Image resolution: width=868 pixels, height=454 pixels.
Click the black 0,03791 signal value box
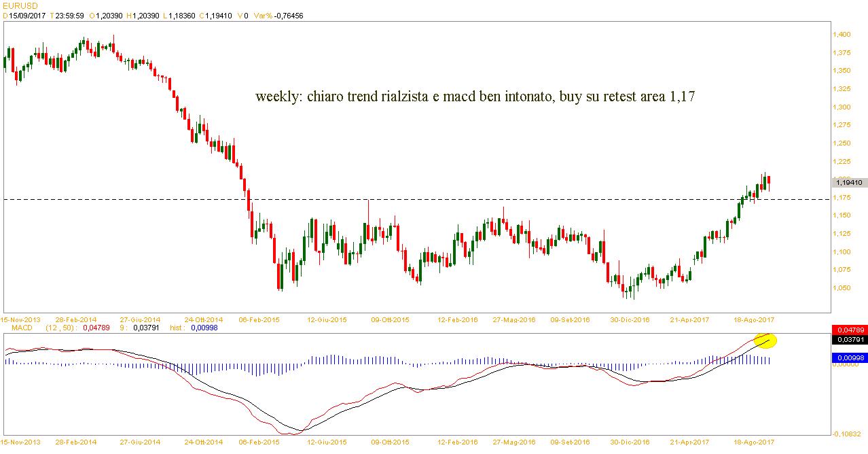(848, 339)
